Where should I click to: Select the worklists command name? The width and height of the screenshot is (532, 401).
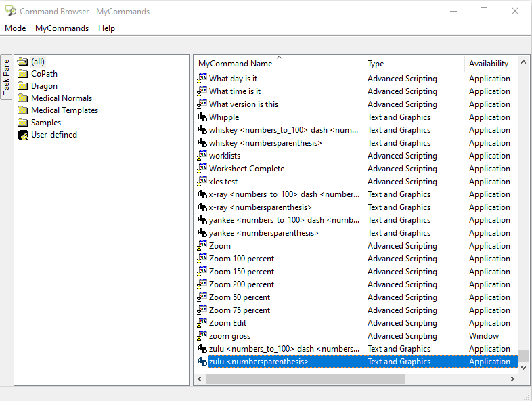click(225, 156)
